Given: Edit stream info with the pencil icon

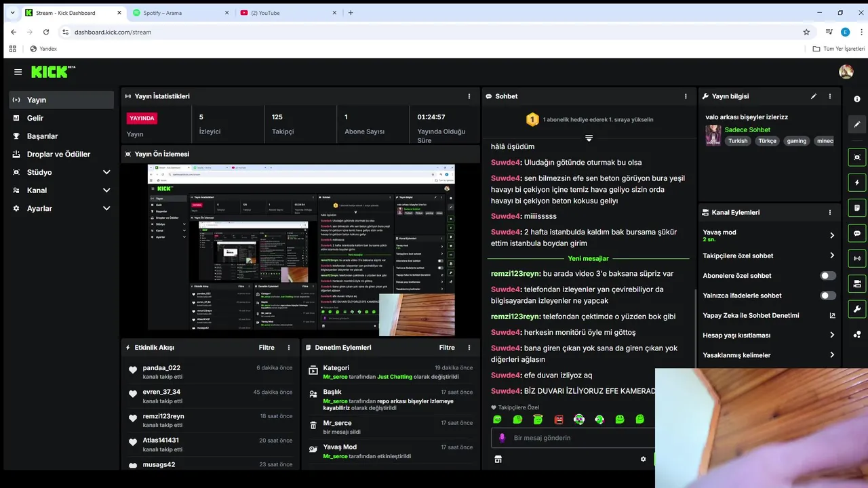Looking at the screenshot, I should [814, 96].
